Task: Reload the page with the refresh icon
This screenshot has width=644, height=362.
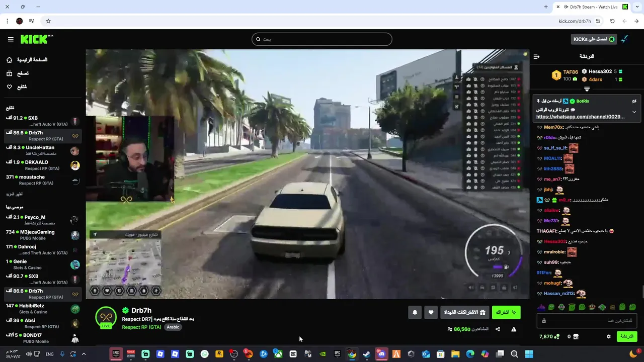Action: pyautogui.click(x=612, y=21)
